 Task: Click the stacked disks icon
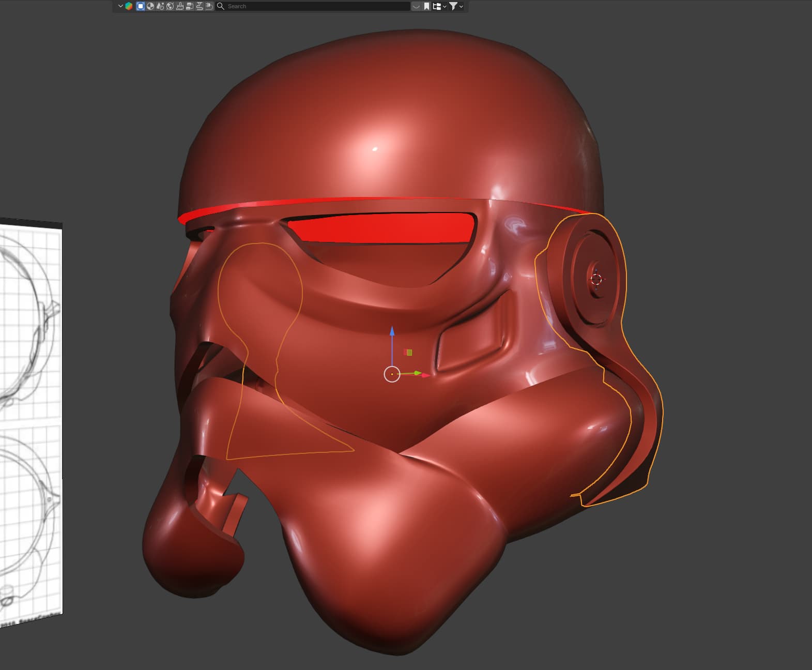point(190,6)
